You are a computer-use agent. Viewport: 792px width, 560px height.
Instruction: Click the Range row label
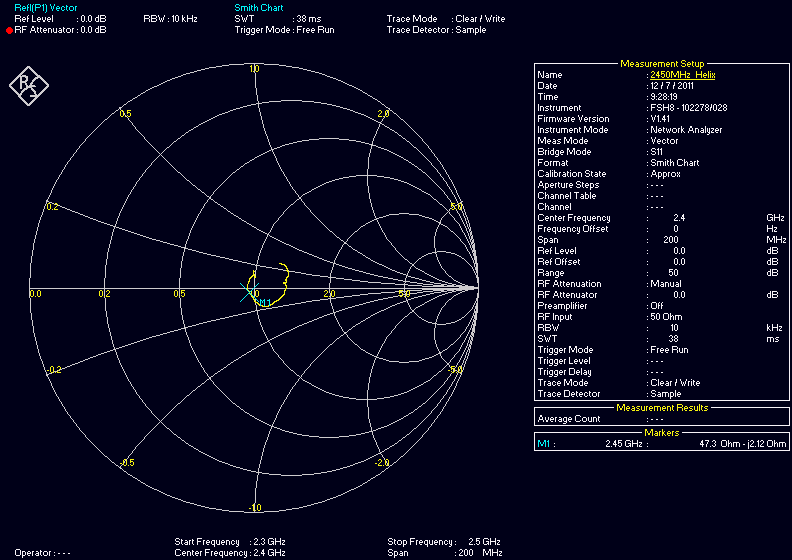551,273
